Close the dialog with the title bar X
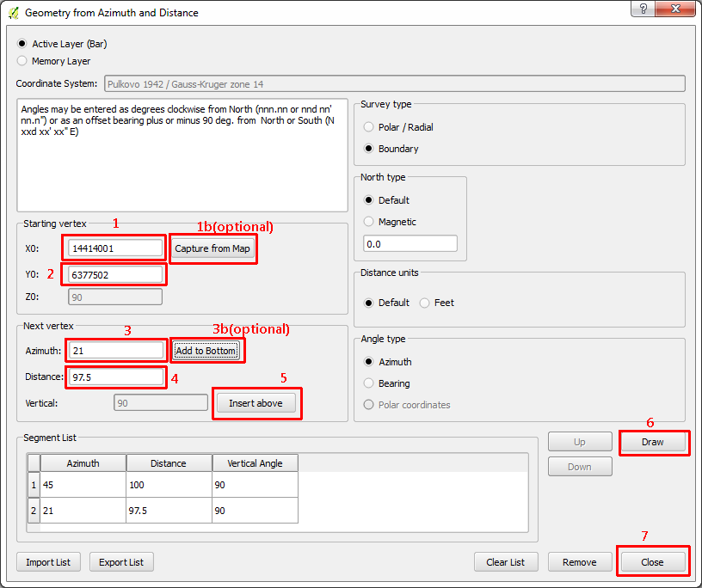 675,8
